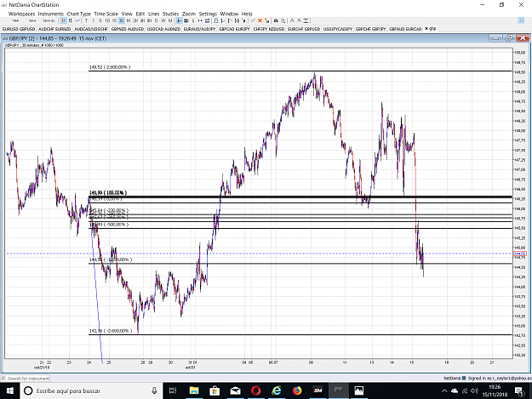This screenshot has width=532, height=399.
Task: Click the Save as toolbar button
Action: (x=49, y=20)
